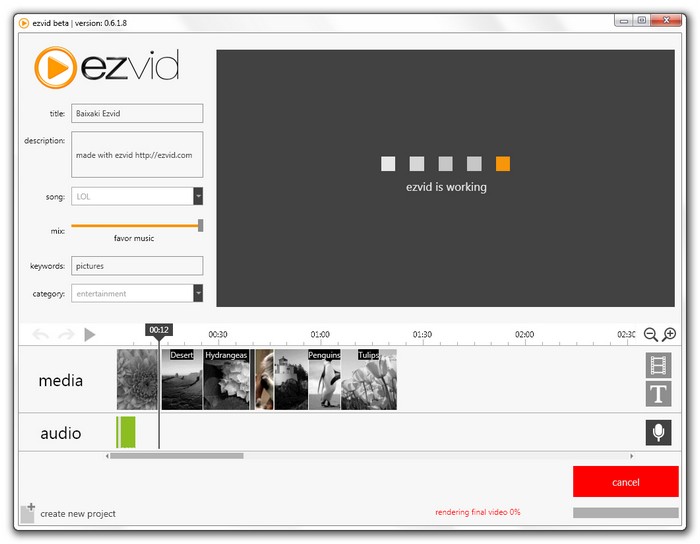Open the song dropdown arrow
This screenshot has height=544, width=700.
pyautogui.click(x=198, y=196)
